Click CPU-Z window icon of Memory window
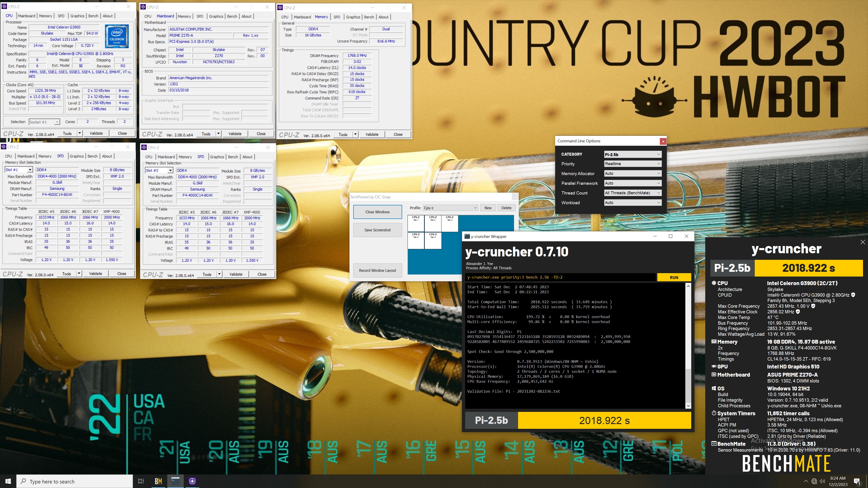Screen dimensions: 868x488 280,7
